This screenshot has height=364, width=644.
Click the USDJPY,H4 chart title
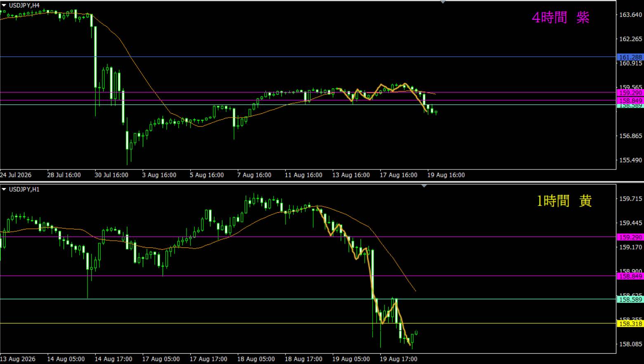(x=24, y=5)
